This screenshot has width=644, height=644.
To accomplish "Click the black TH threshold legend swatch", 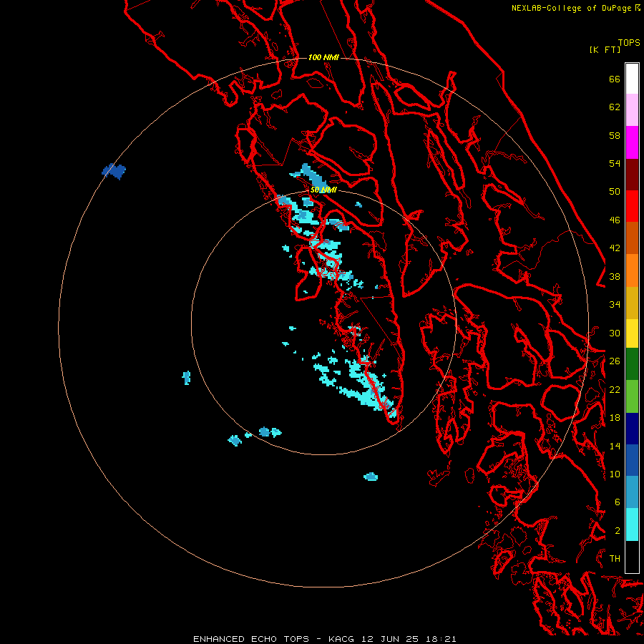I will tap(632, 557).
